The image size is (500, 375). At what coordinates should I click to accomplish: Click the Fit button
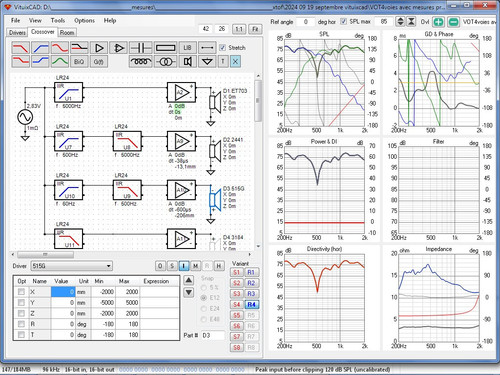click(255, 29)
